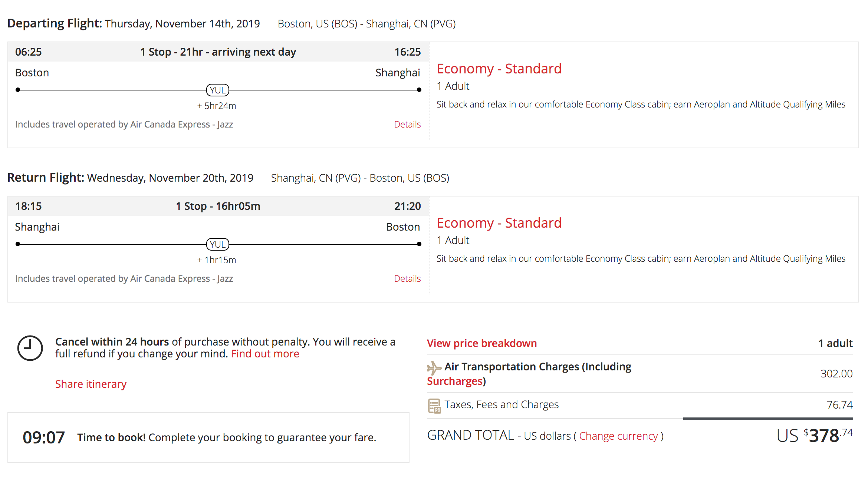Select the return flight Economy - Standard heading
The height and width of the screenshot is (479, 868).
pyautogui.click(x=499, y=223)
